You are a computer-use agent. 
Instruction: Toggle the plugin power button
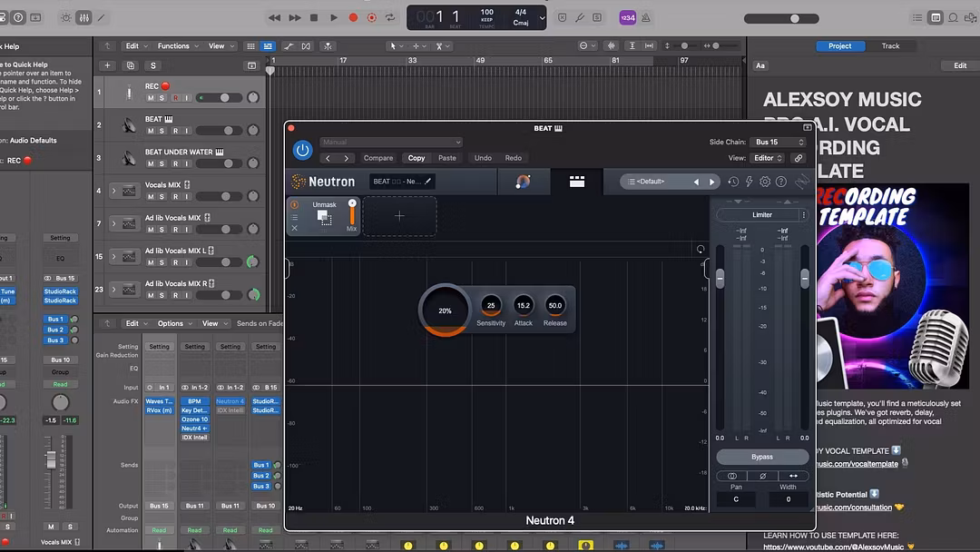pos(302,150)
